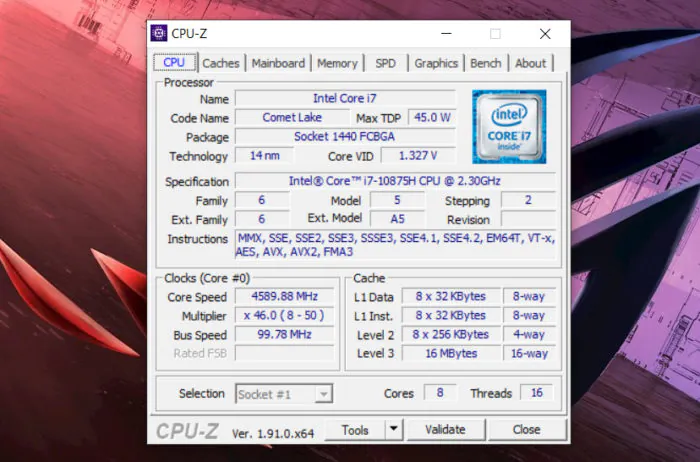
Task: Click the Level 3 16-way associativity value
Action: pyautogui.click(x=529, y=353)
